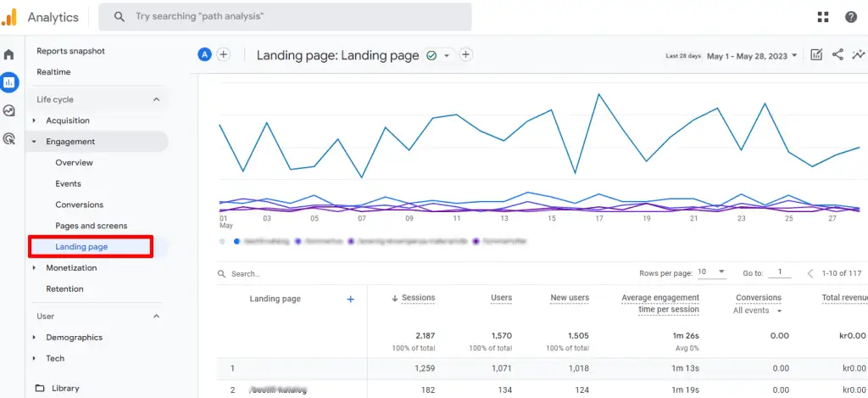868x398 pixels.
Task: Select Events under Engagement
Action: [68, 184]
